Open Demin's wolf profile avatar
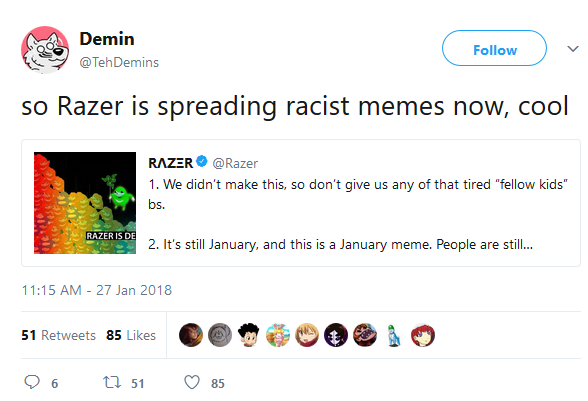 [x=45, y=50]
